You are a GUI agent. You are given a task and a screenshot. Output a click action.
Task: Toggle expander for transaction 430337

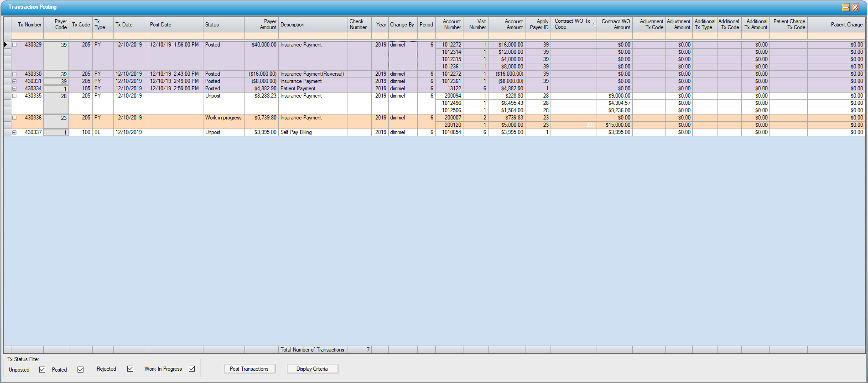(15, 133)
